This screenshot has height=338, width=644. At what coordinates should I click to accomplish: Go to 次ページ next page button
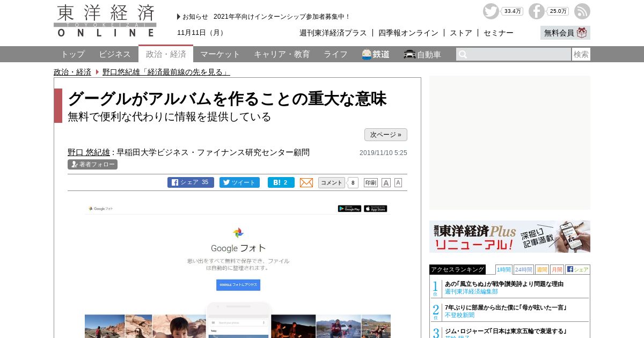click(386, 135)
